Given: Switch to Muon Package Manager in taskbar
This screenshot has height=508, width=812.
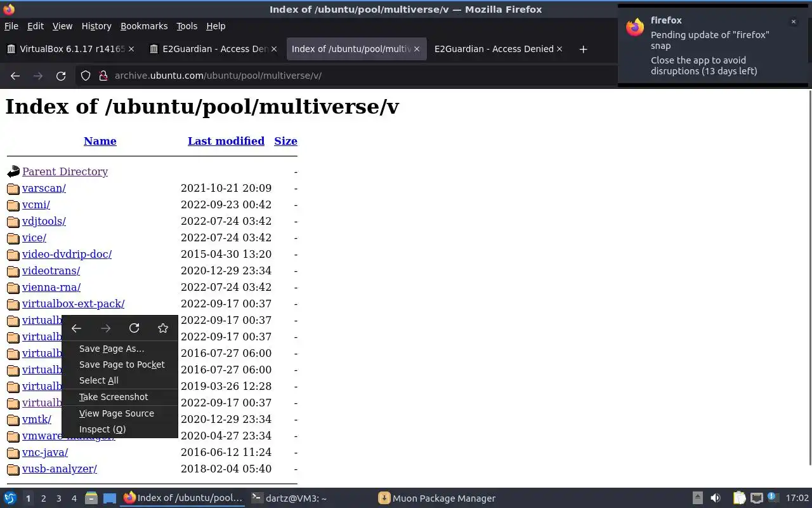Looking at the screenshot, I should tap(436, 498).
